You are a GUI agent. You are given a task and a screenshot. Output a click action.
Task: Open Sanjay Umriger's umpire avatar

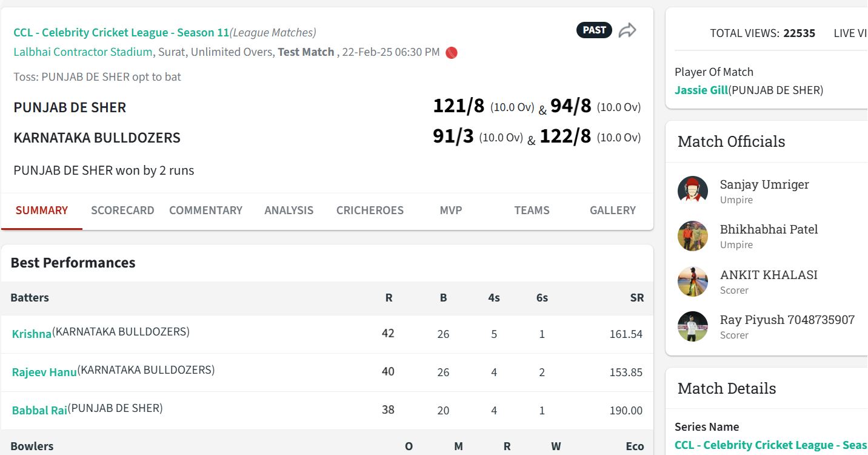tap(693, 190)
